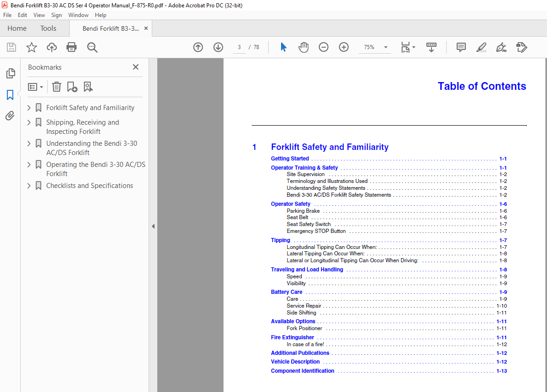Open Fire Extinguisher contents link

[293, 337]
